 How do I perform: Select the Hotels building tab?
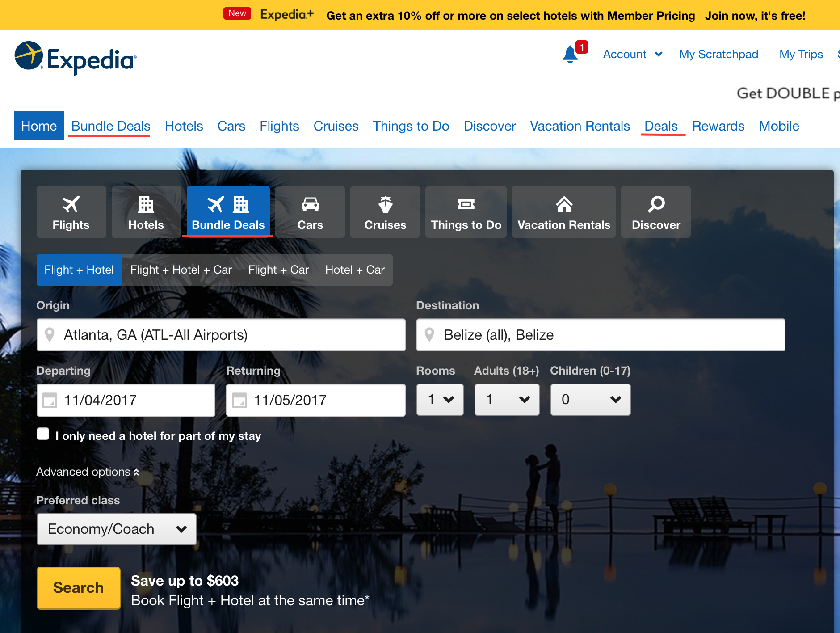tap(146, 212)
